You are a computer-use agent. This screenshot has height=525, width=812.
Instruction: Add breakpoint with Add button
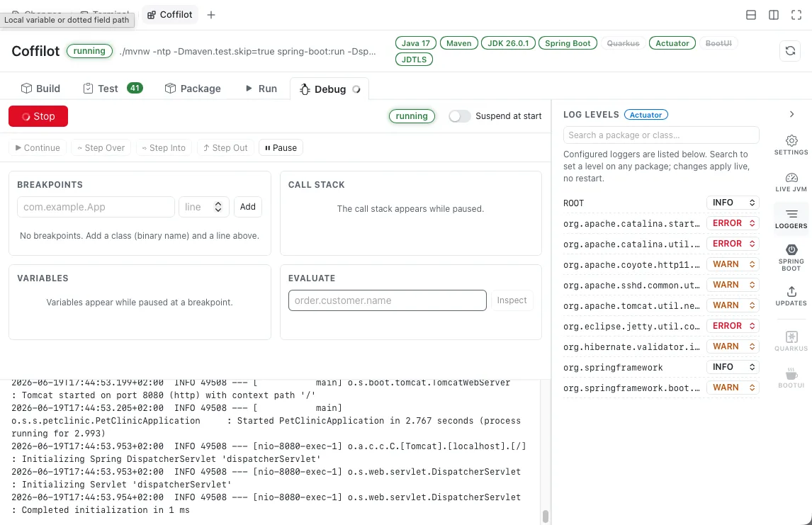tap(247, 207)
